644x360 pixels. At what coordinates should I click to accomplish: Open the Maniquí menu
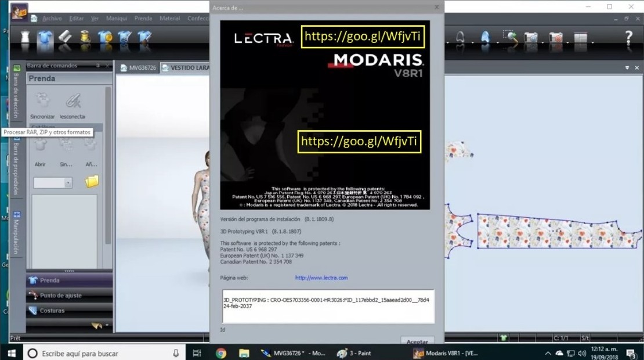coord(117,18)
